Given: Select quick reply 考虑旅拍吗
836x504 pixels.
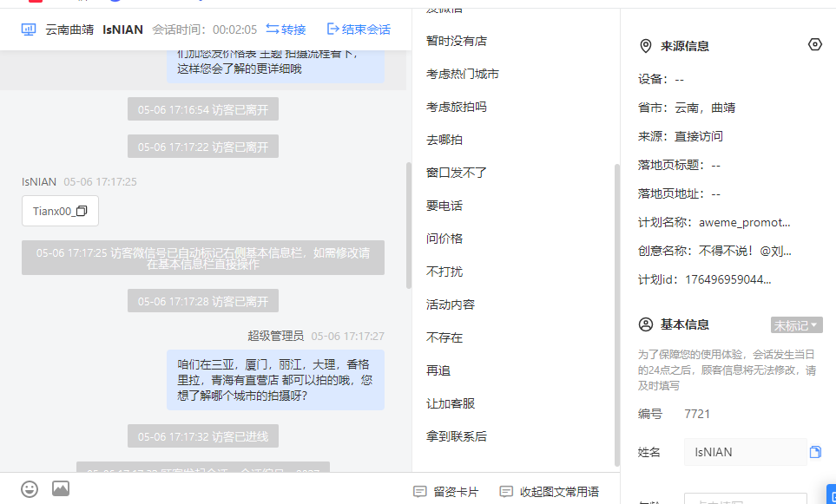Looking at the screenshot, I should tap(457, 107).
